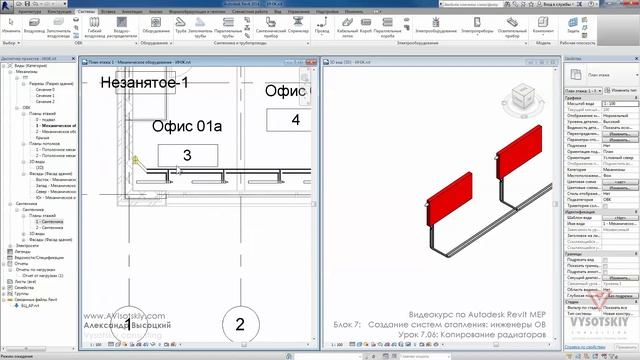
Task: Pick the Гибкий воздуховод flex duct tool
Action: point(94,27)
